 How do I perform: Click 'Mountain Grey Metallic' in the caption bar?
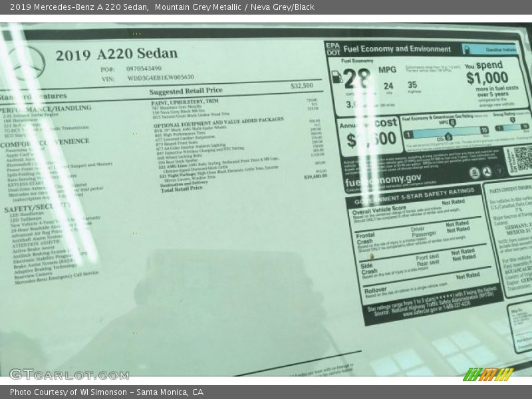tap(198, 7)
